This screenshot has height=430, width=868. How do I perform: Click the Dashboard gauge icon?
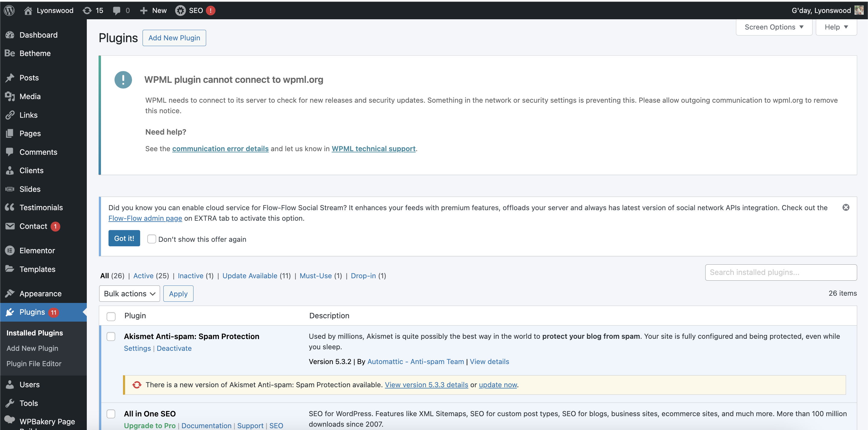pyautogui.click(x=10, y=35)
